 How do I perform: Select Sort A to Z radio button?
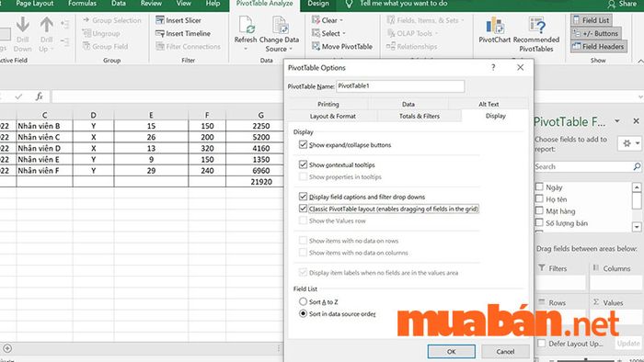(303, 301)
